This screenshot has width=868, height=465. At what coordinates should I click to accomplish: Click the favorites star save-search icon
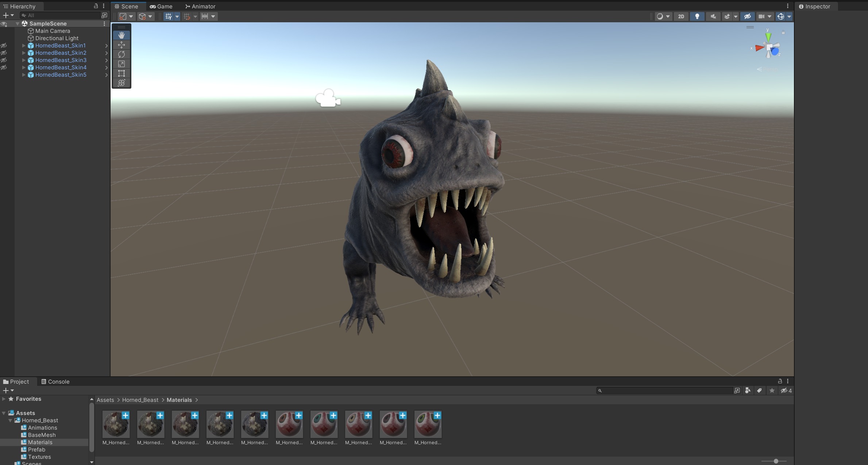(x=772, y=391)
